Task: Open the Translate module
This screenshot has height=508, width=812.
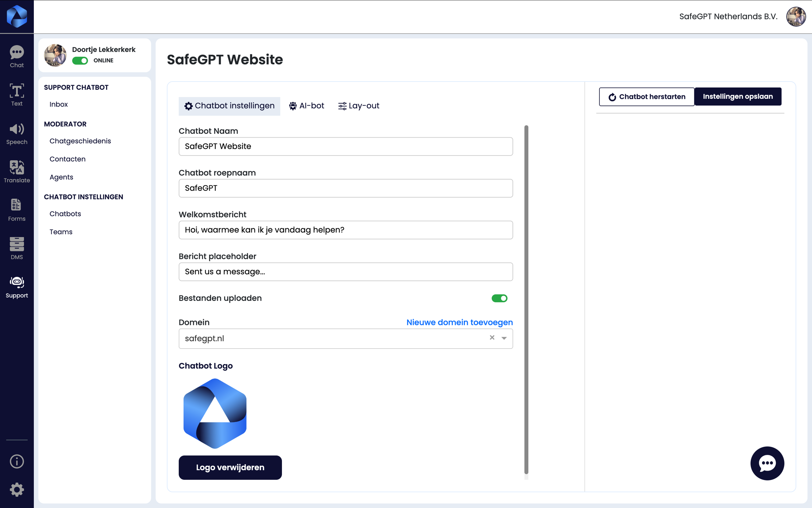Action: coord(17,171)
